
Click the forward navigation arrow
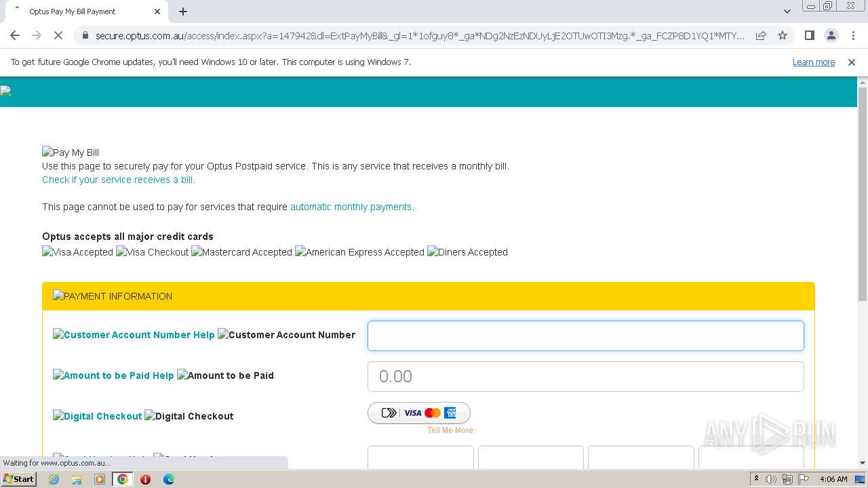[37, 35]
